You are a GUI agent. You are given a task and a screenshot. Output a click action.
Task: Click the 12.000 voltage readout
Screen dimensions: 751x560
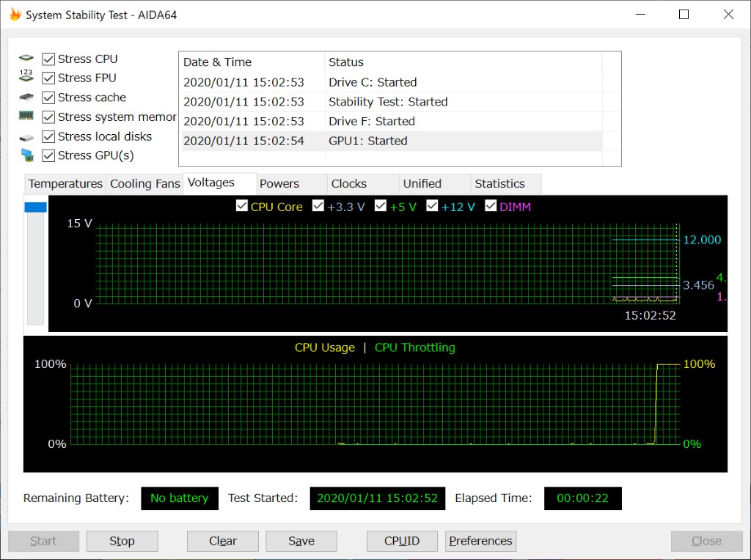pos(702,240)
